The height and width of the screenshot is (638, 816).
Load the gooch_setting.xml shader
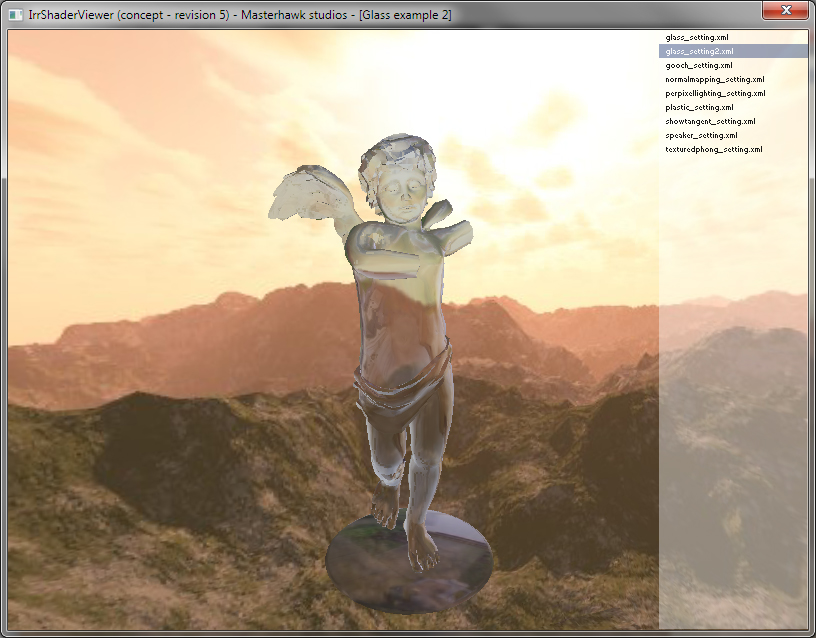pyautogui.click(x=699, y=65)
